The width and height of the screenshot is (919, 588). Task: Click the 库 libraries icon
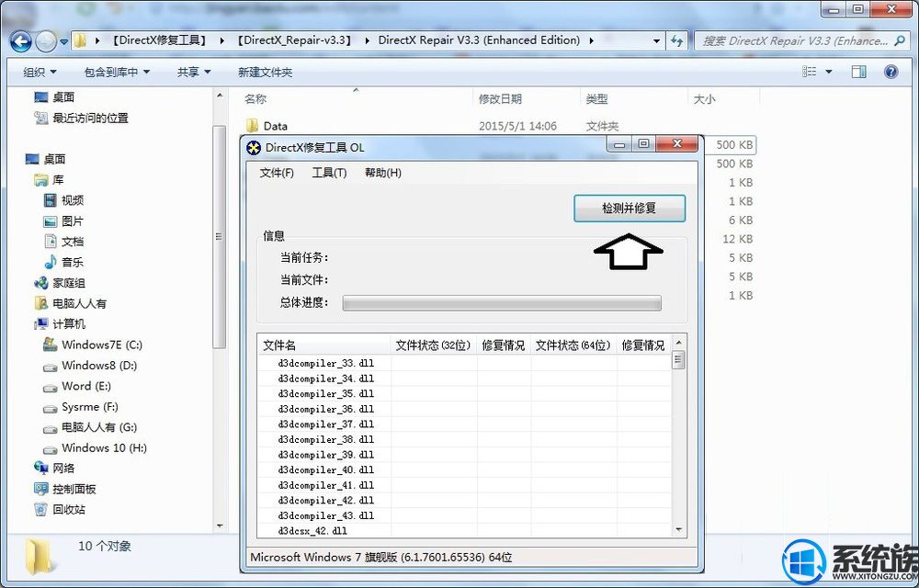(40, 180)
